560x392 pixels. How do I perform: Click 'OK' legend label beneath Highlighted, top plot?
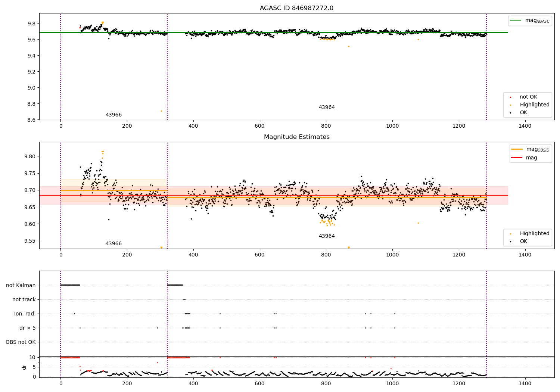523,113
